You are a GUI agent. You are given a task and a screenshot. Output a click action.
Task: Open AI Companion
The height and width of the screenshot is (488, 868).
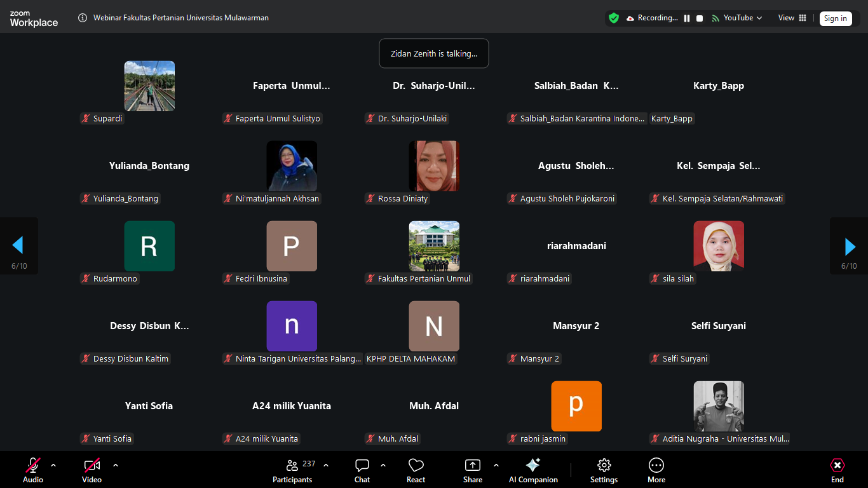(x=533, y=471)
